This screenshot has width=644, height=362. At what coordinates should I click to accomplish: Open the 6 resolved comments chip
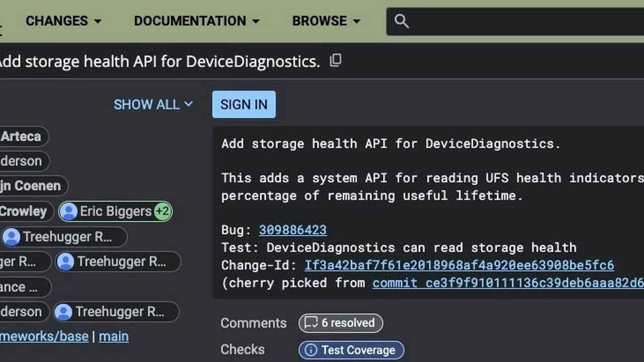pyautogui.click(x=341, y=323)
